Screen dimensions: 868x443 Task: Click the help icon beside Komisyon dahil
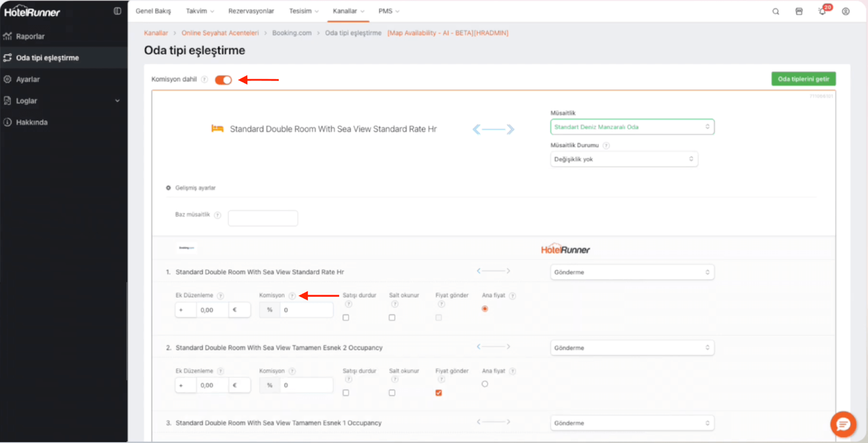(x=205, y=80)
